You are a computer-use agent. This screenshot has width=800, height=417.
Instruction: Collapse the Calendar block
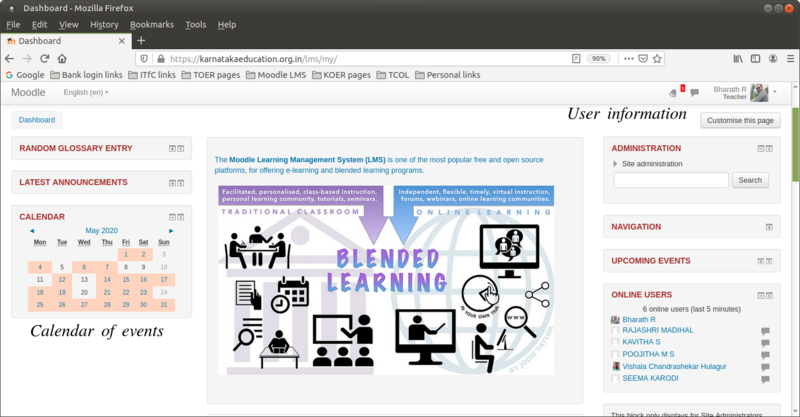click(x=172, y=217)
